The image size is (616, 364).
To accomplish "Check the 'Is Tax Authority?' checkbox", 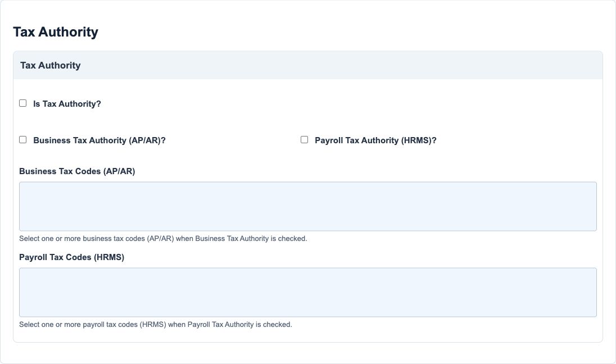I will [x=23, y=103].
